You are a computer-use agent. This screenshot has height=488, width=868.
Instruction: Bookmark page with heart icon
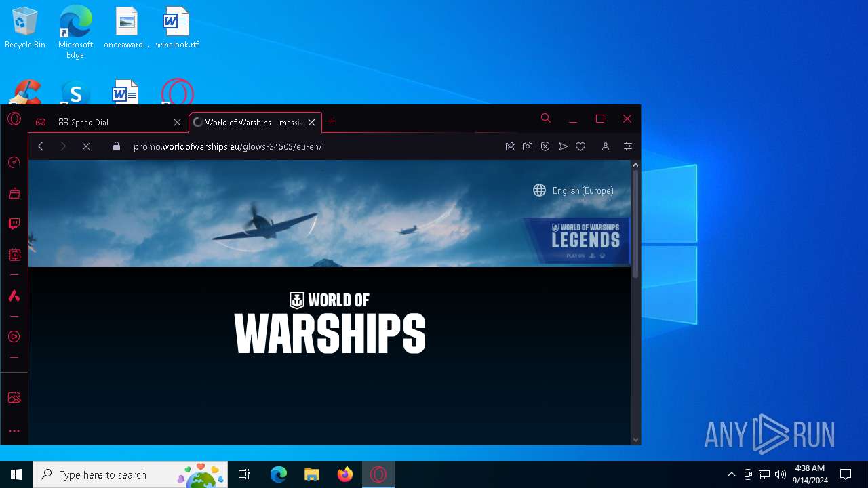(x=580, y=146)
